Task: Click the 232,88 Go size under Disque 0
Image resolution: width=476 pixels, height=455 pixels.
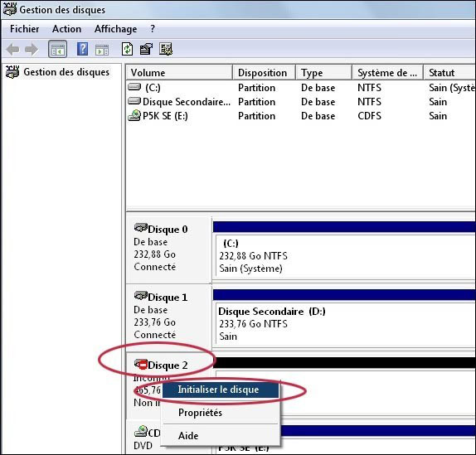Action: 154,254
